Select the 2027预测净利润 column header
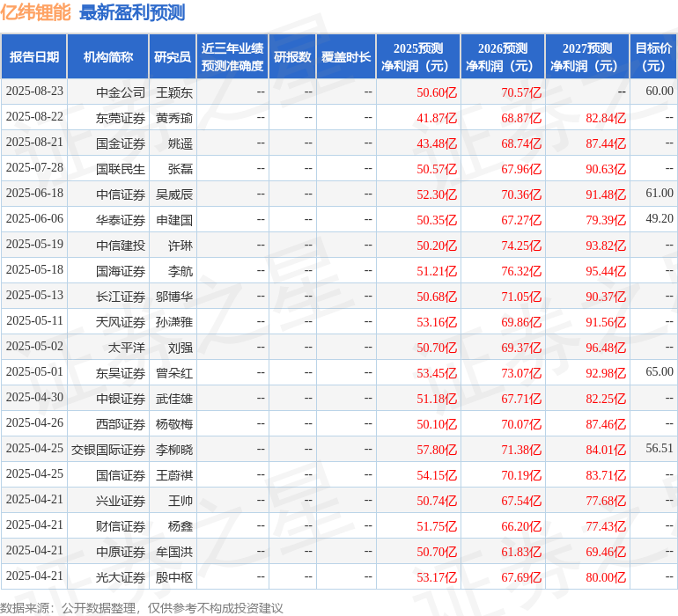Screen dimensions: 678x616 (587, 57)
